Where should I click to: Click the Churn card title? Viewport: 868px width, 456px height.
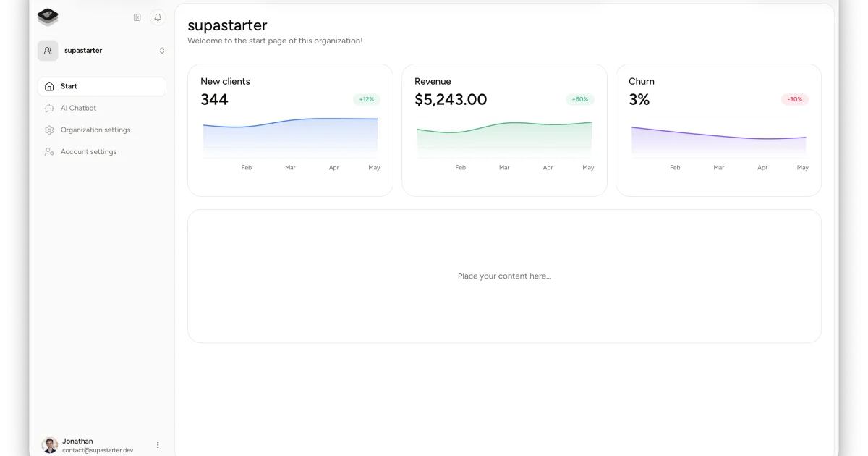click(x=642, y=81)
